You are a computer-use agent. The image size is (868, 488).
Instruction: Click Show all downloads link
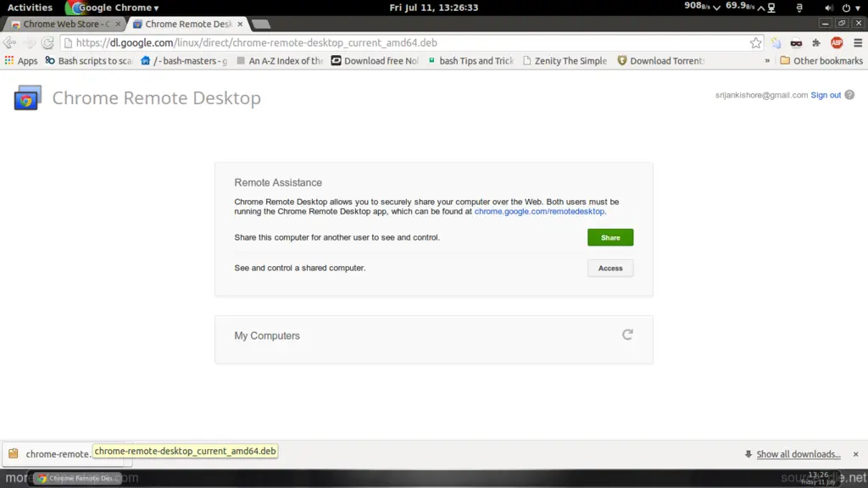(798, 454)
